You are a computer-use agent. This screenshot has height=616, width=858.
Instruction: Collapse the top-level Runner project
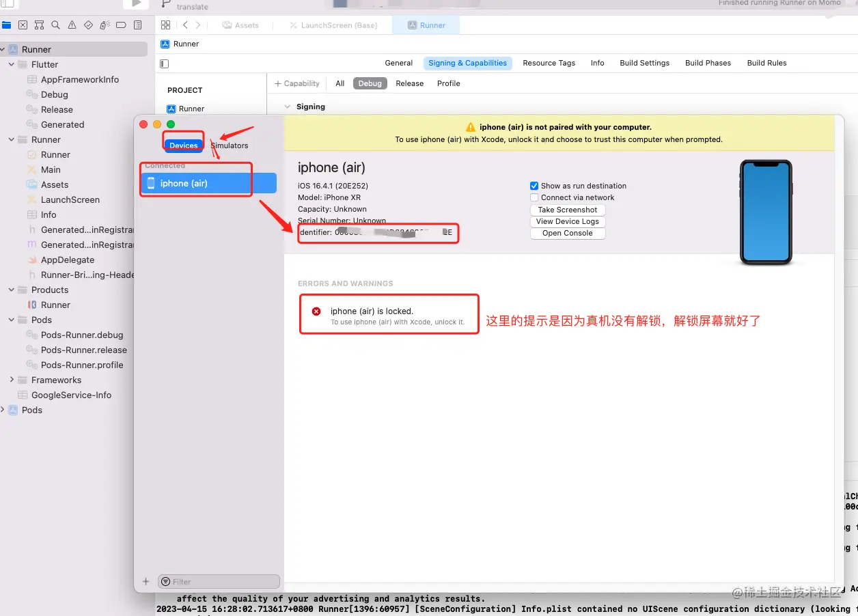(x=3, y=49)
